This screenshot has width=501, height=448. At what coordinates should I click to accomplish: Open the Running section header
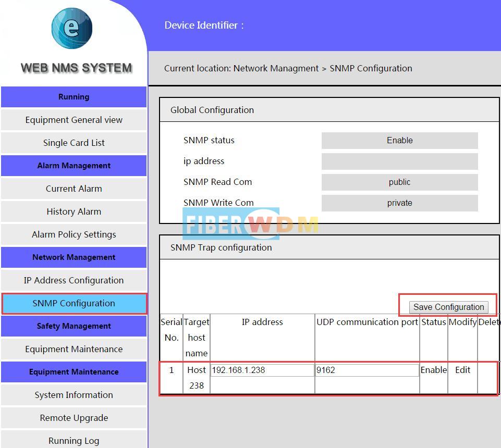tap(74, 97)
